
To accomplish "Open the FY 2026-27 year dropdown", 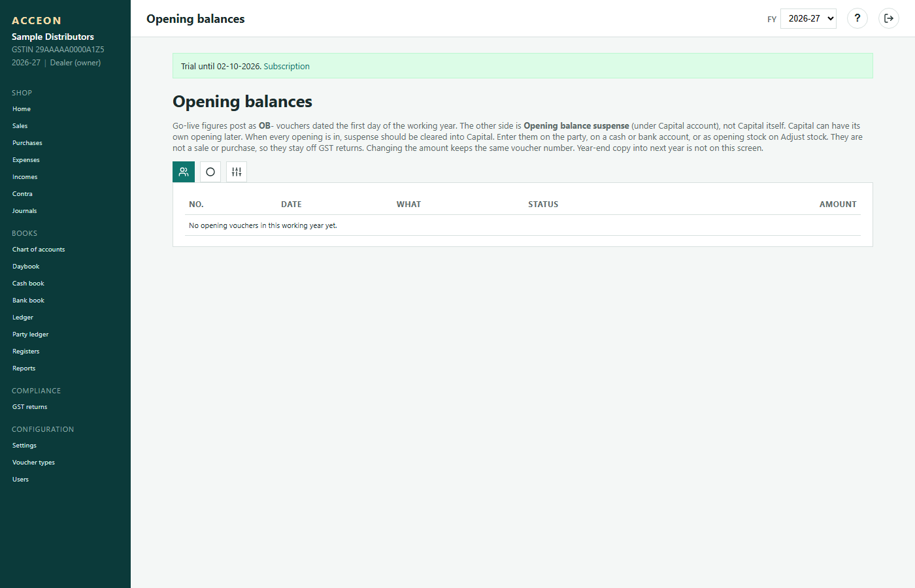I will pyautogui.click(x=808, y=18).
